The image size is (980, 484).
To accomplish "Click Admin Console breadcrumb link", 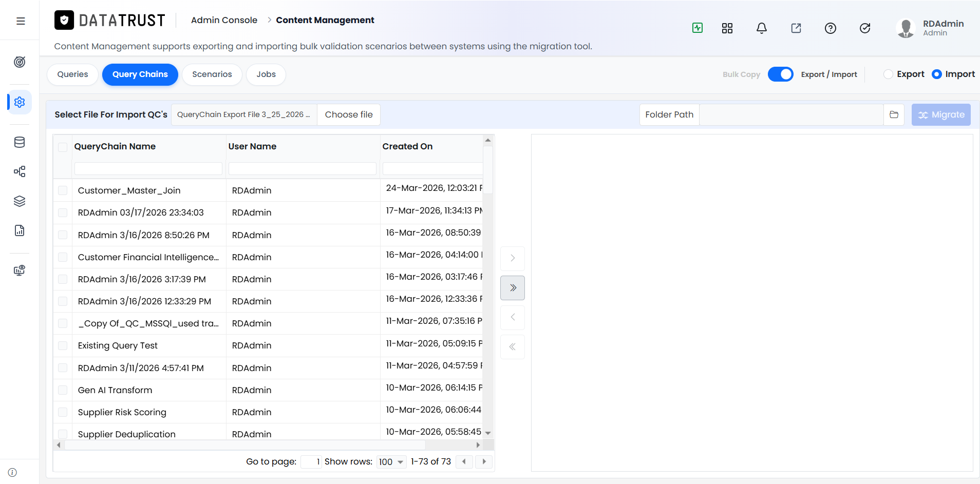I will tap(224, 20).
